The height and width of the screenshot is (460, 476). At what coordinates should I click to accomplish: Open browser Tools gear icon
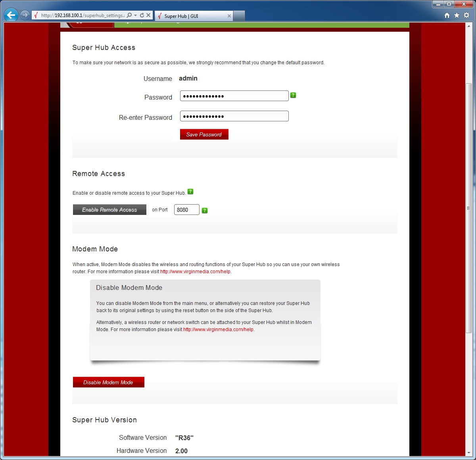pyautogui.click(x=466, y=15)
